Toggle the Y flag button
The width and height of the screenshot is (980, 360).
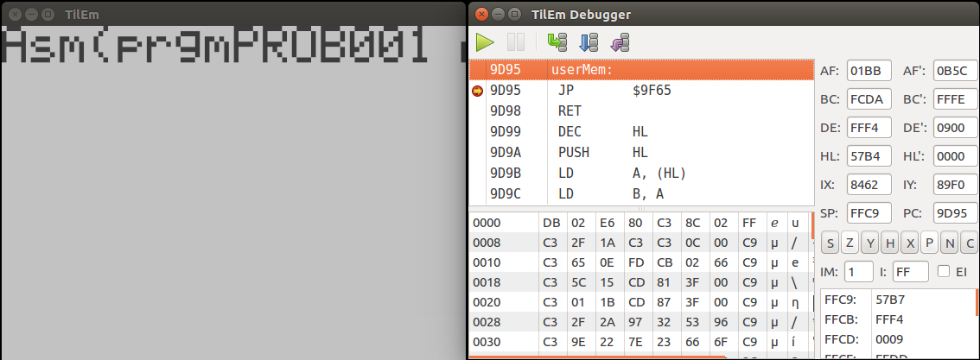click(870, 243)
